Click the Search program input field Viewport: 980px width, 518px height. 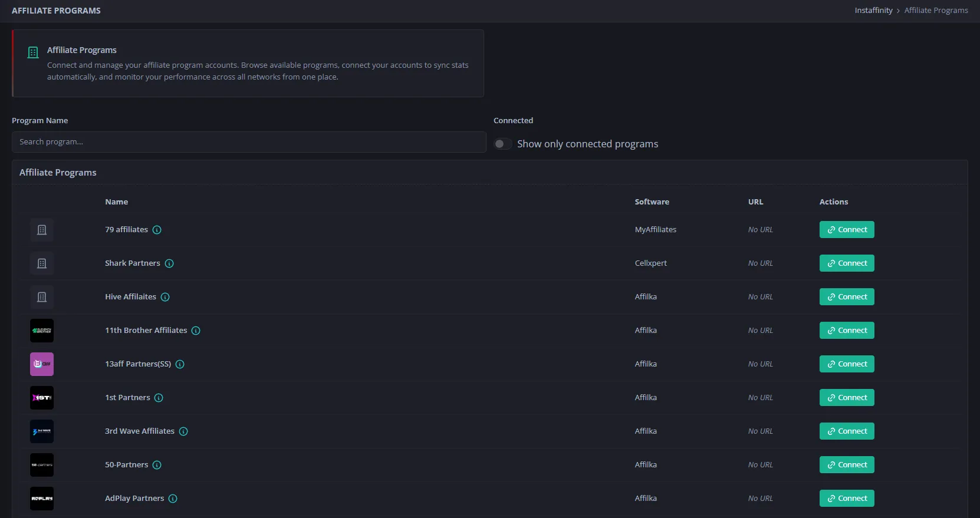[249, 142]
